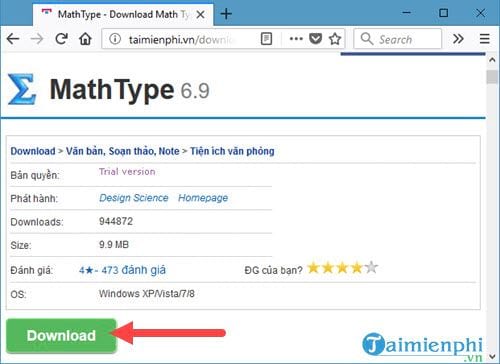Select the MathType - Download tab

pyautogui.click(x=123, y=14)
